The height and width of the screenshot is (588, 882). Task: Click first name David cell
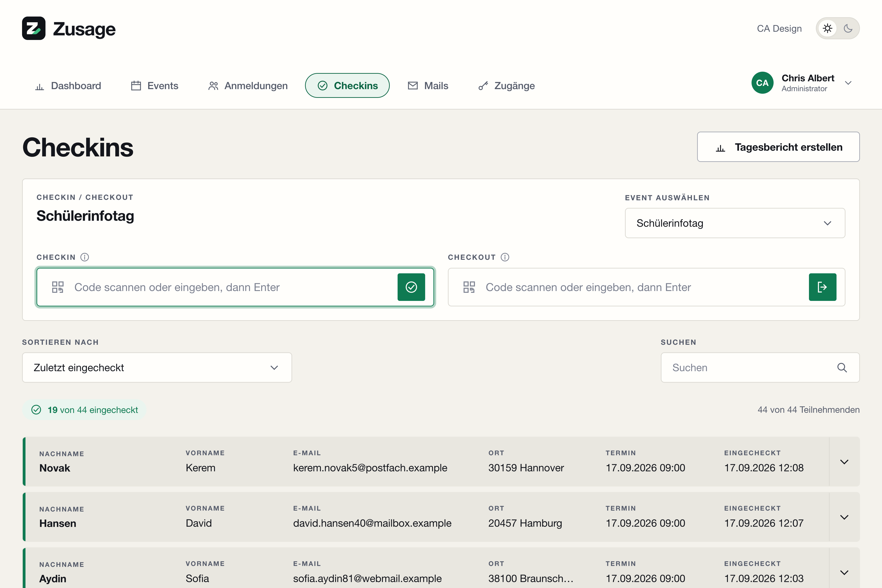(x=199, y=523)
